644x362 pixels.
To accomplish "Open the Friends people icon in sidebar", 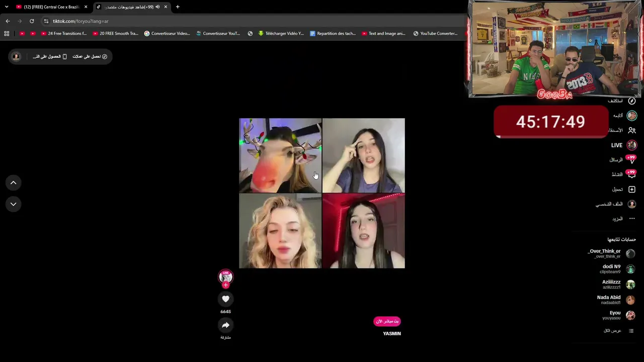I will 632,130.
